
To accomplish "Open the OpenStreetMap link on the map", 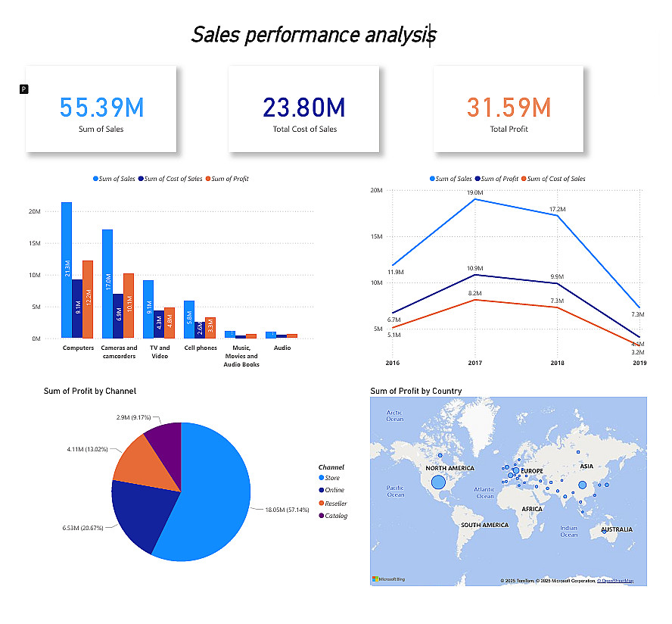I will point(615,581).
